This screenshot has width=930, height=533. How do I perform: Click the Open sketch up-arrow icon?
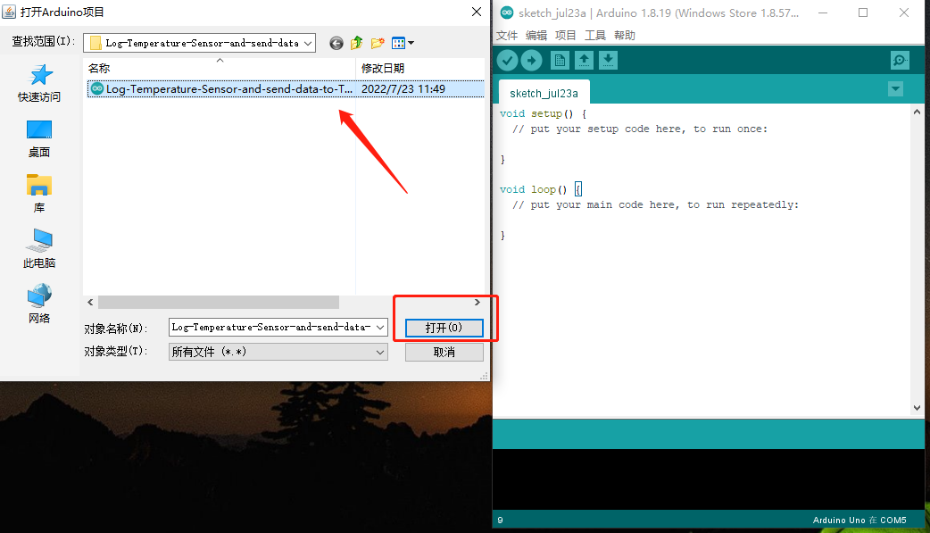[x=584, y=60]
